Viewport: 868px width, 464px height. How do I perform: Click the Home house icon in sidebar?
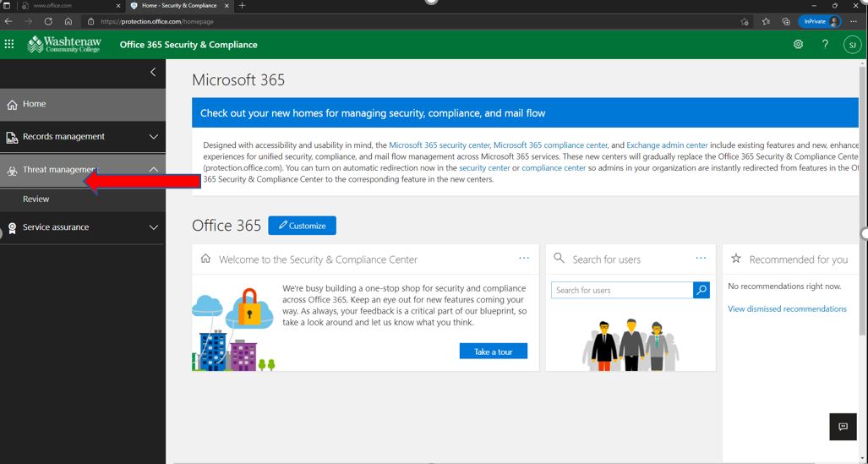pyautogui.click(x=12, y=104)
